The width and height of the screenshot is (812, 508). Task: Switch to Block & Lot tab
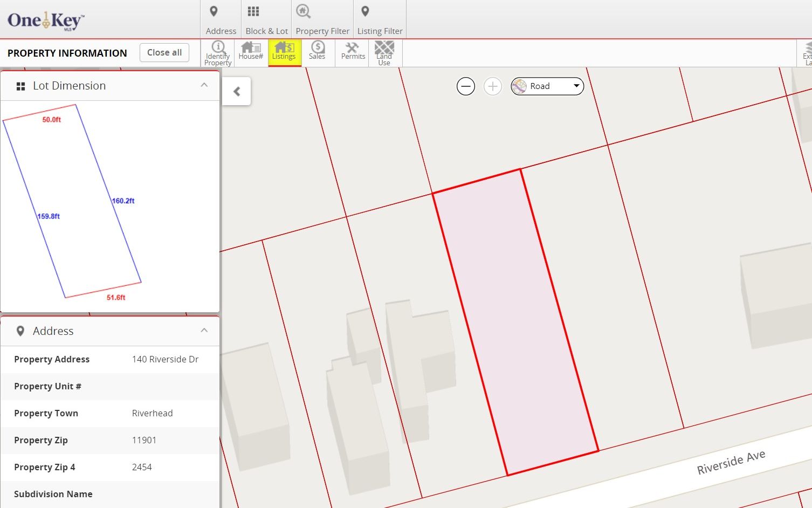point(266,20)
